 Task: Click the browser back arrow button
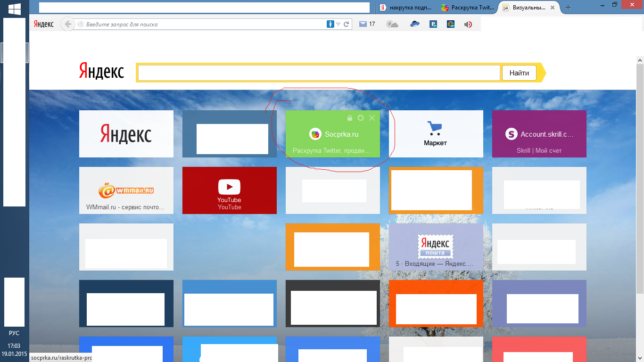click(x=68, y=24)
